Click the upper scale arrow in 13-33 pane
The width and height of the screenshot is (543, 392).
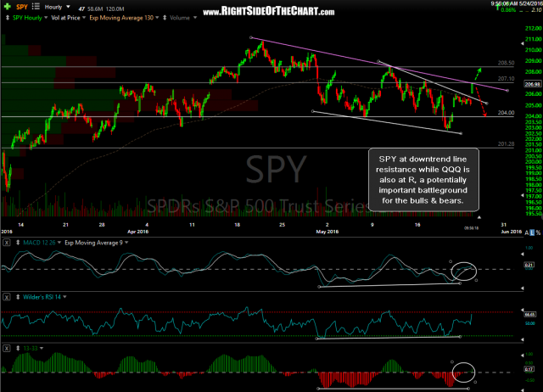(x=523, y=356)
